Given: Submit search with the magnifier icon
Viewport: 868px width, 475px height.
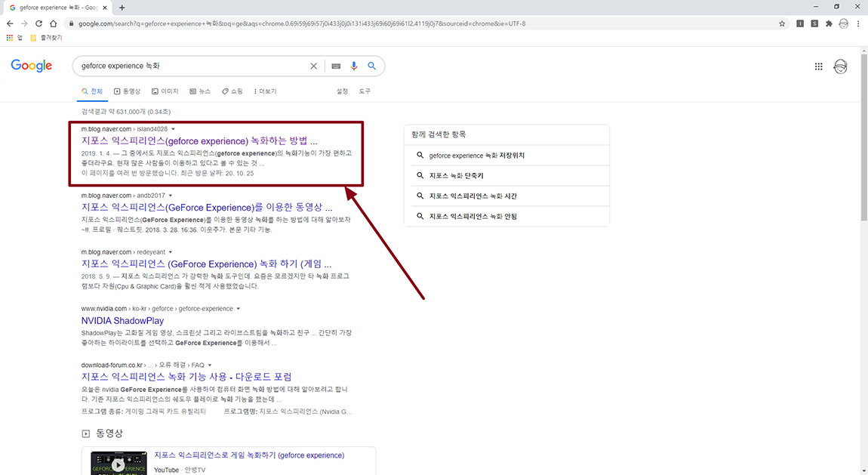Looking at the screenshot, I should 372,66.
